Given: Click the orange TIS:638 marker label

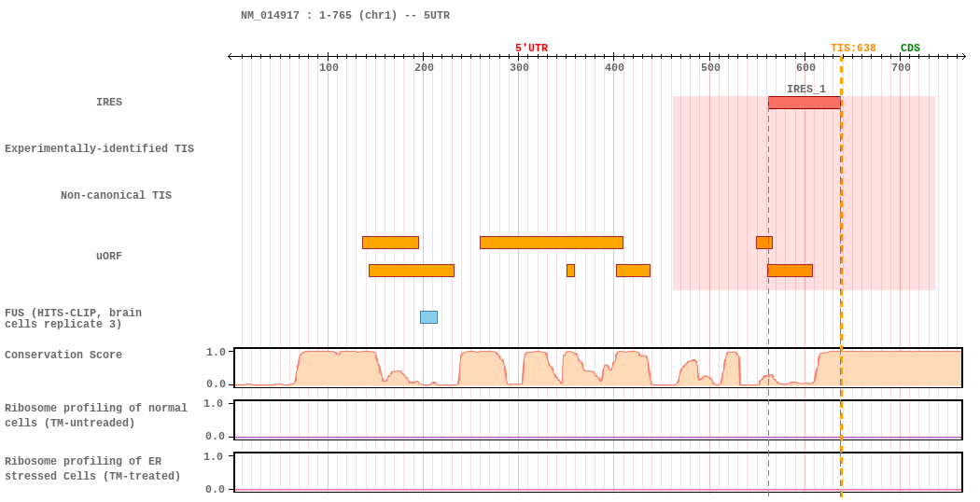Looking at the screenshot, I should (x=853, y=49).
